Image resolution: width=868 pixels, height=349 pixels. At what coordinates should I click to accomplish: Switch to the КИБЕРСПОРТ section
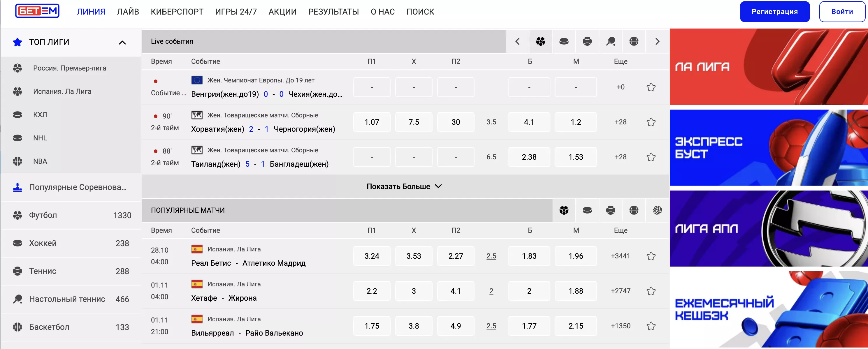tap(177, 11)
